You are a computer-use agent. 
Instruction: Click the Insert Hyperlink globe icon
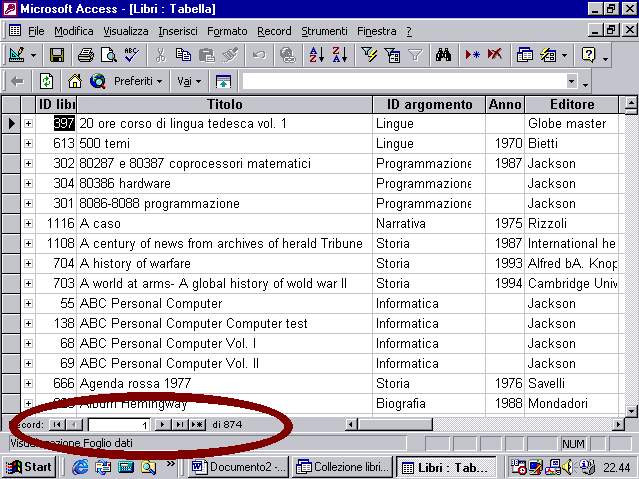click(288, 55)
